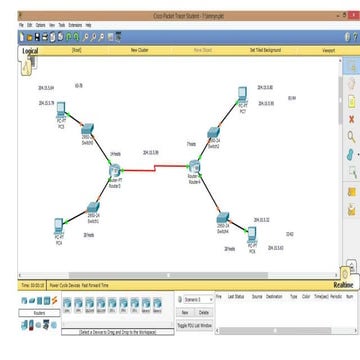
Task: Click the [Root] navigation label
Action: (x=77, y=50)
